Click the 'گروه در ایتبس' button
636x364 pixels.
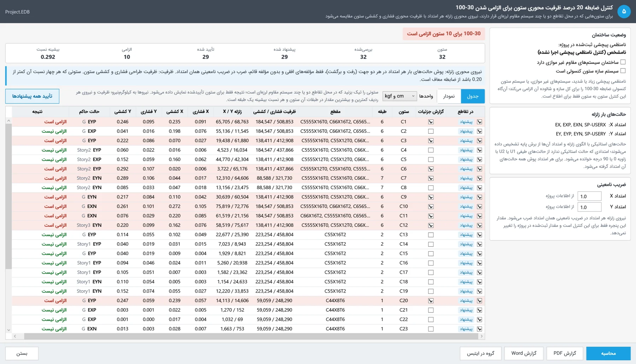tap(481, 353)
